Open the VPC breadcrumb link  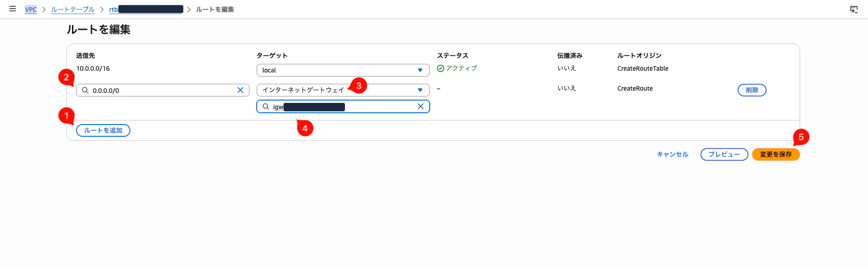click(30, 9)
